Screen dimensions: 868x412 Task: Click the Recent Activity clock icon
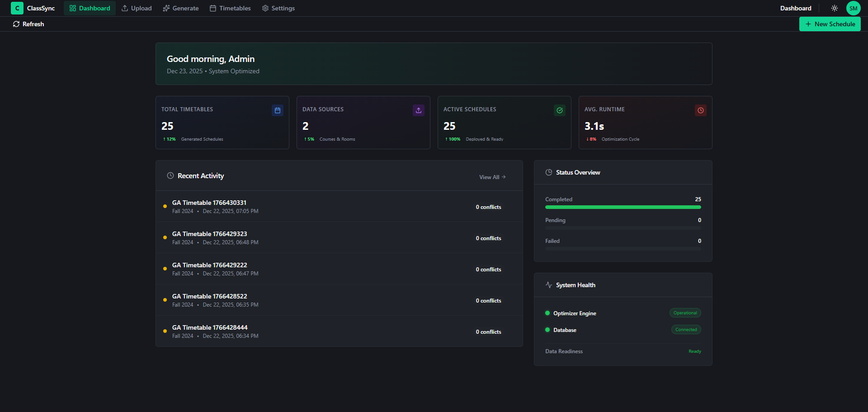[x=170, y=175]
